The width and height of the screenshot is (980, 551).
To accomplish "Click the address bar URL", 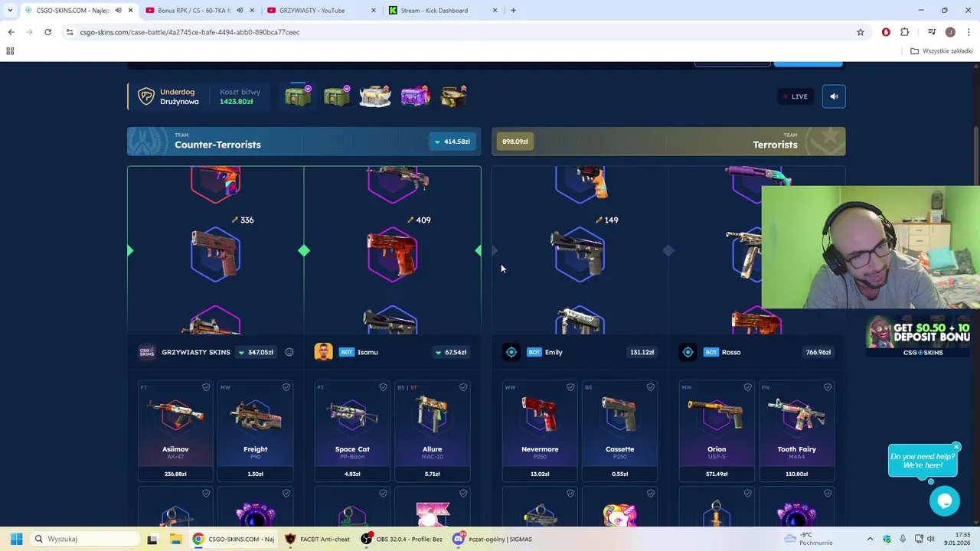I will coord(190,32).
